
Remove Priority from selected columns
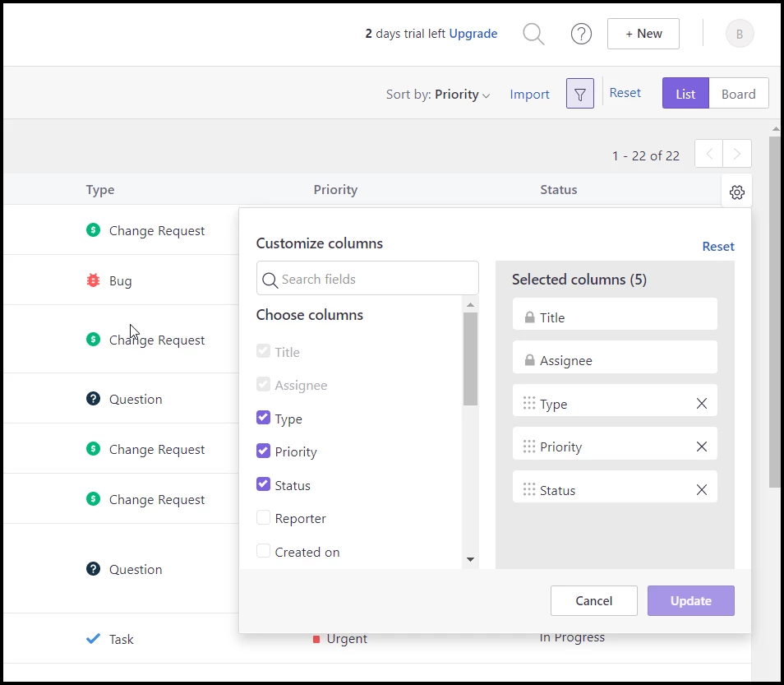pos(702,447)
